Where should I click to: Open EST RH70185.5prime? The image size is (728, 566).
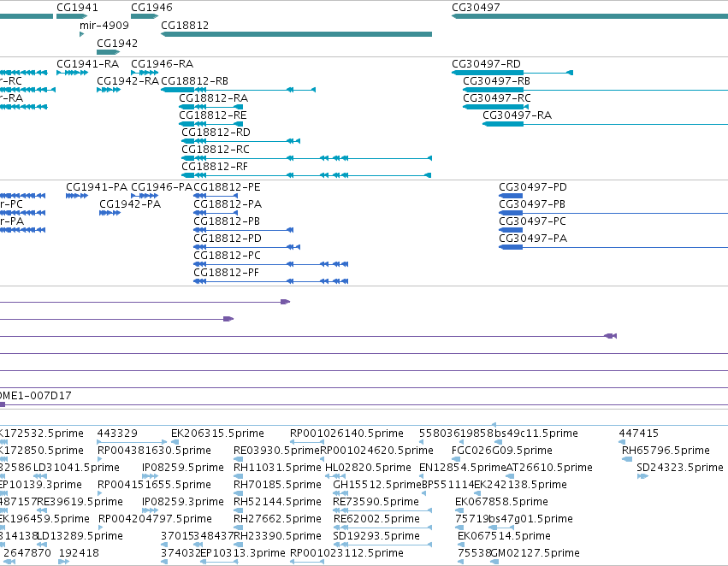click(x=277, y=485)
